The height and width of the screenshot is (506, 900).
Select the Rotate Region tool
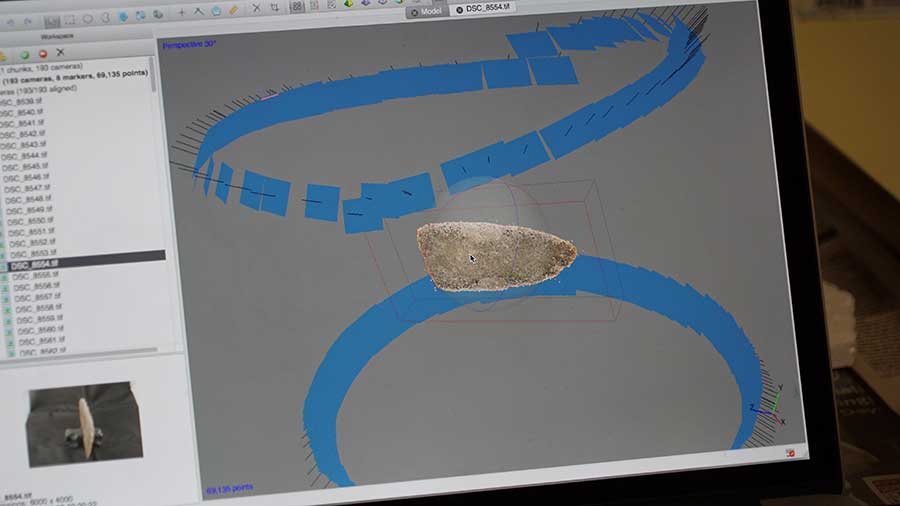pyautogui.click(x=141, y=15)
